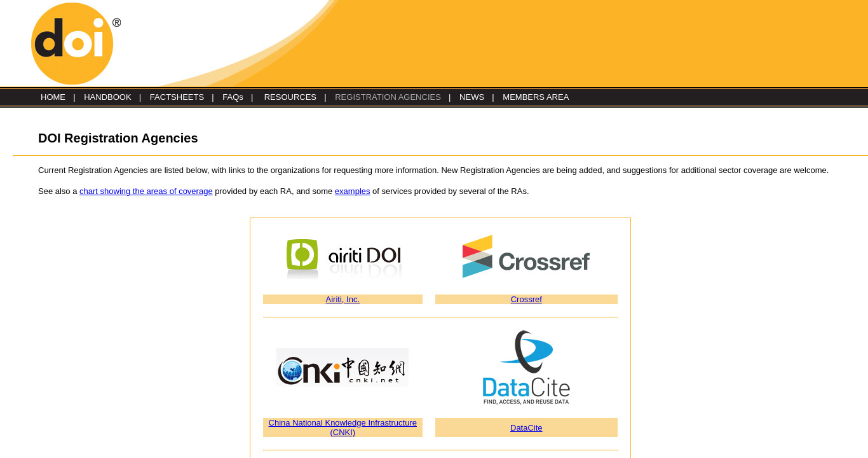The height and width of the screenshot is (458, 868).
Task: Open the FAQs menu item
Action: 233,97
